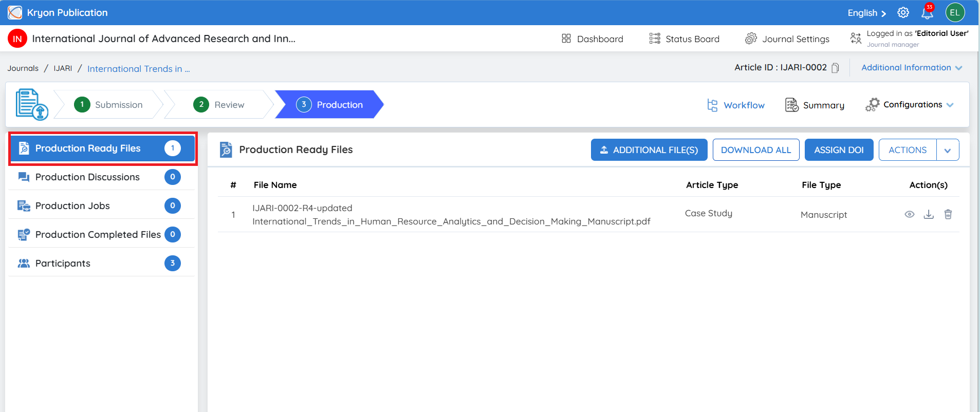This screenshot has width=980, height=412.
Task: Preview the manuscript with the eye icon
Action: point(909,214)
